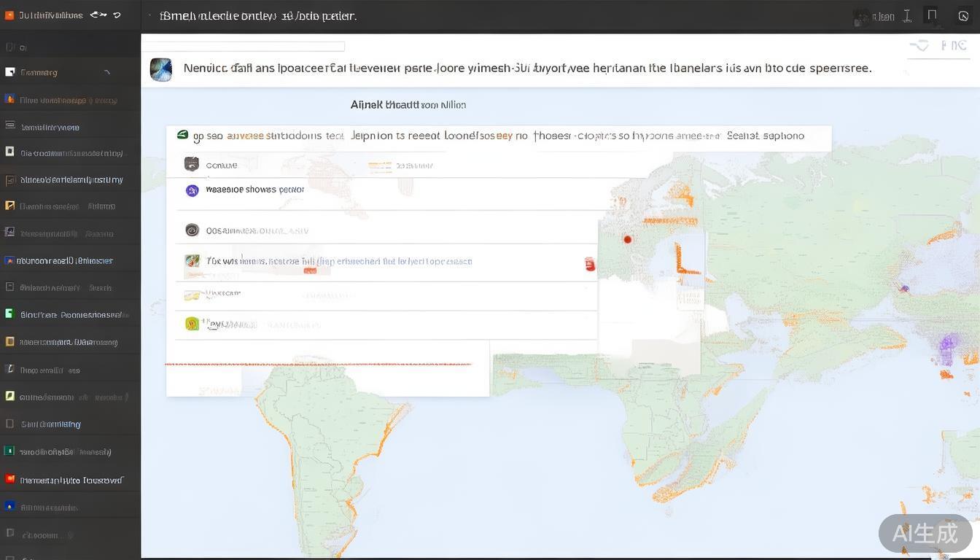Click the red square sidebar icon near bottom
Viewport: 980px width, 560px height.
pos(9,480)
